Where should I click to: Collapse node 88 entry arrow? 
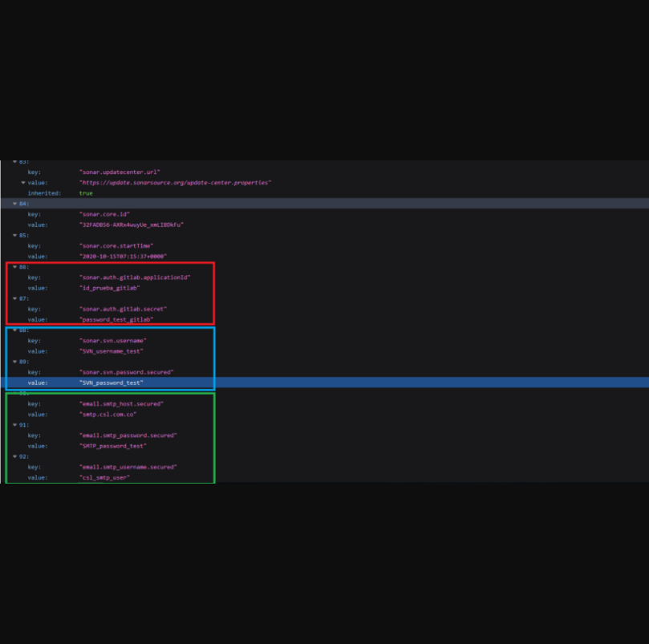pyautogui.click(x=14, y=330)
